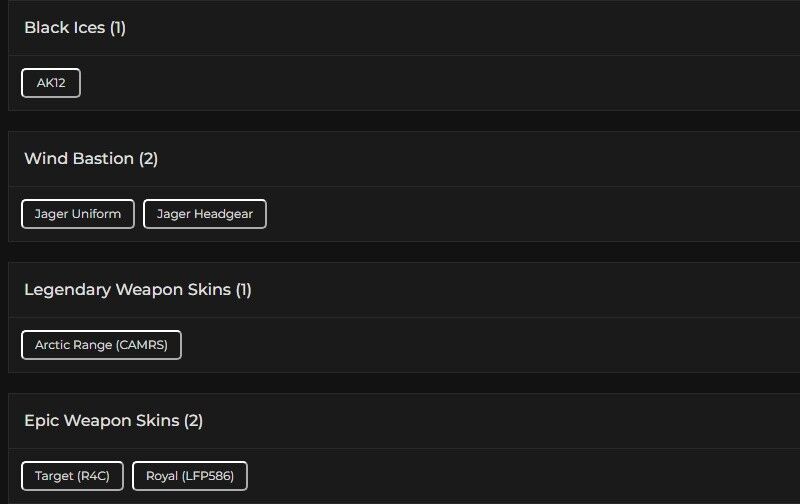Screen dimensions: 800x504
Task: Click the Black Ices item count (1)
Action: (x=118, y=28)
